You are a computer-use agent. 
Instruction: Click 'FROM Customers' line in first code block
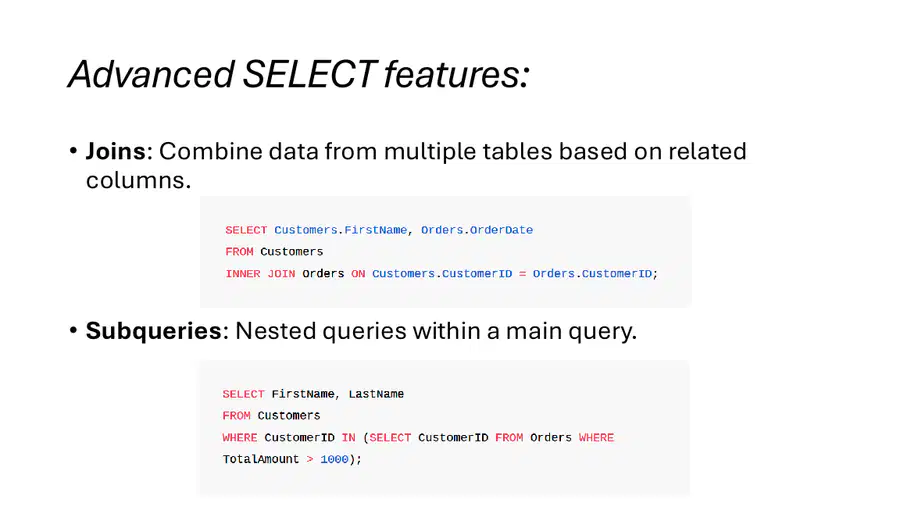click(x=274, y=252)
